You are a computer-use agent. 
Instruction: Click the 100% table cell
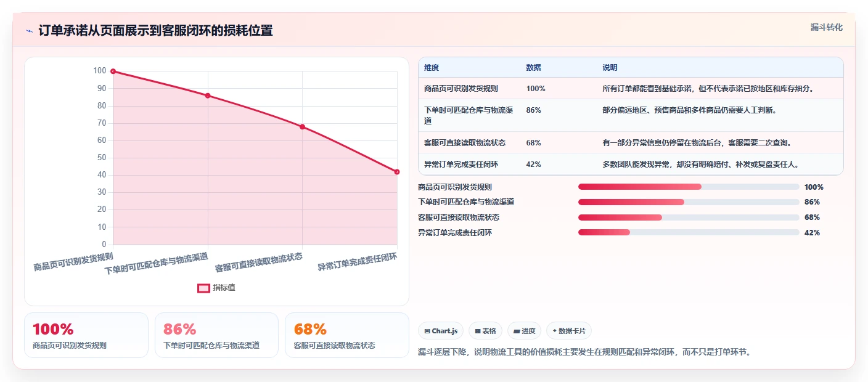tap(536, 89)
